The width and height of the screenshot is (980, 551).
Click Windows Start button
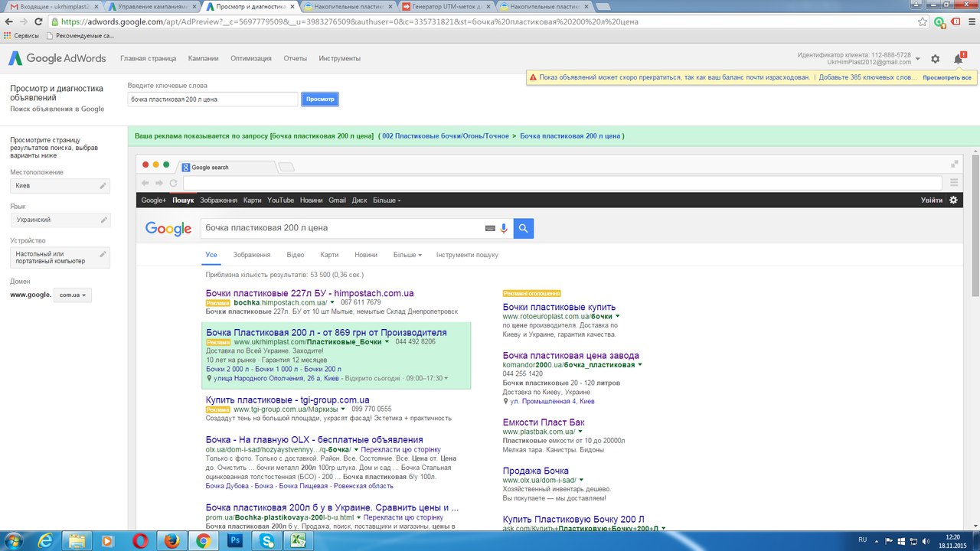(13, 540)
